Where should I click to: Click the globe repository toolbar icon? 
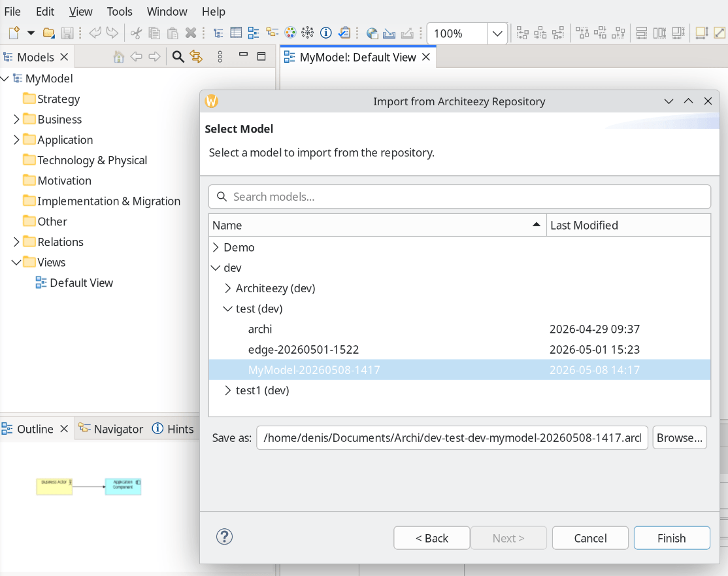tap(372, 33)
